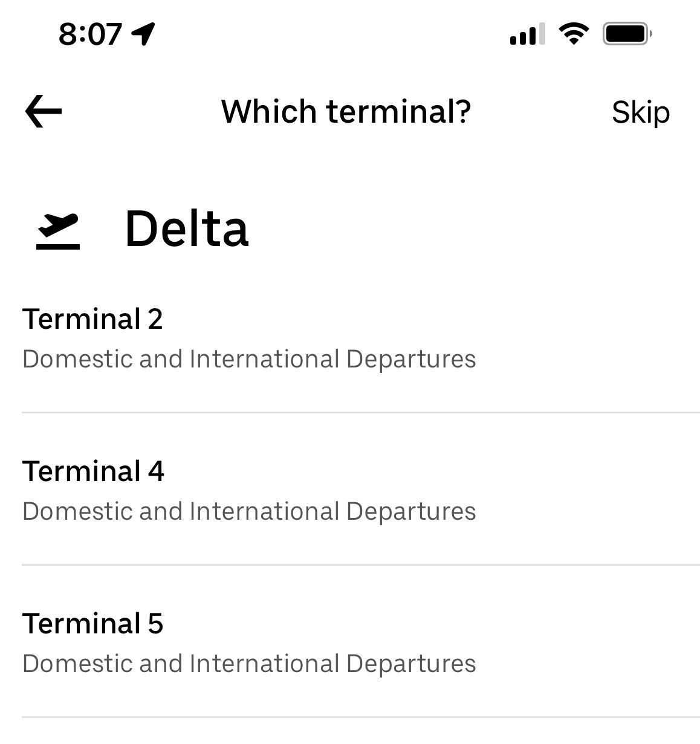Tap the Delta airline heading
700x744 pixels.
pos(186,229)
